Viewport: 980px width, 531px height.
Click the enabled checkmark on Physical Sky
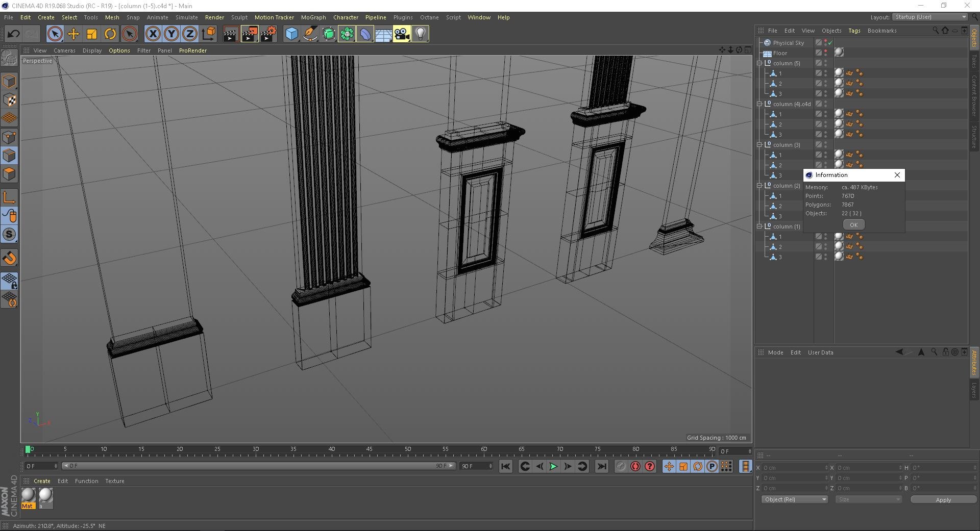point(830,43)
